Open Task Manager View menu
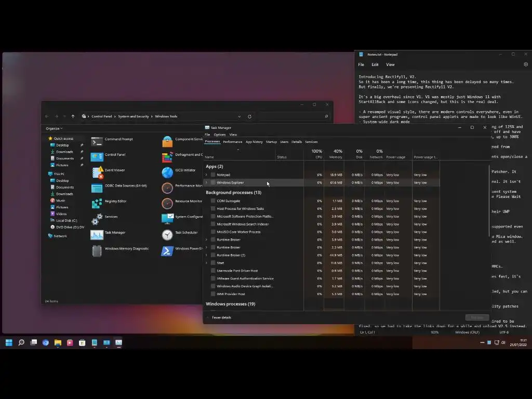The height and width of the screenshot is (399, 532). (233, 135)
